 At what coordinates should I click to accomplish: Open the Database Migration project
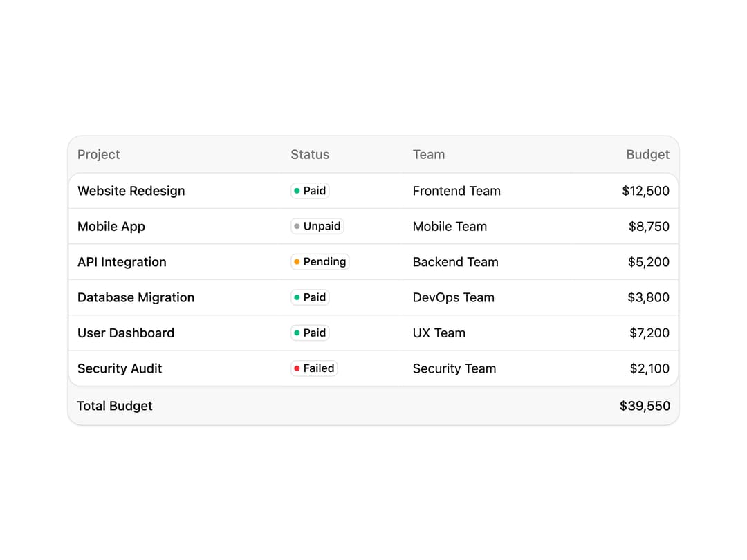click(136, 297)
